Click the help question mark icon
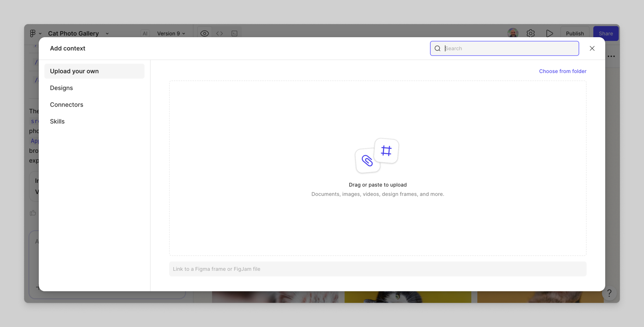This screenshot has height=327, width=644. click(609, 293)
